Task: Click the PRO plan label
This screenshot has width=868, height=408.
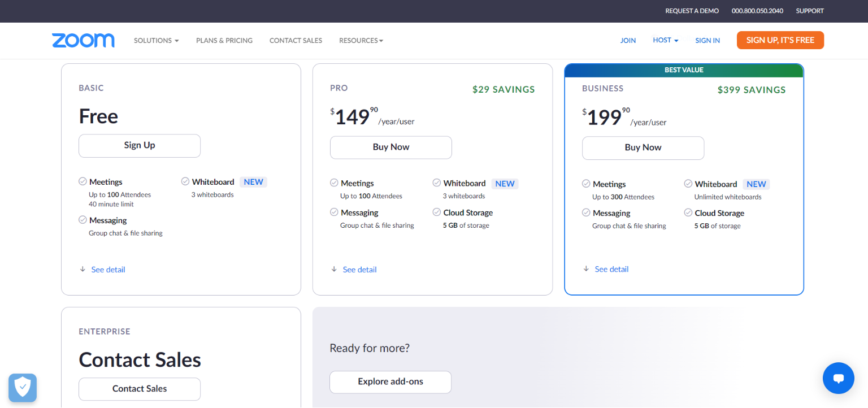Action: 339,88
